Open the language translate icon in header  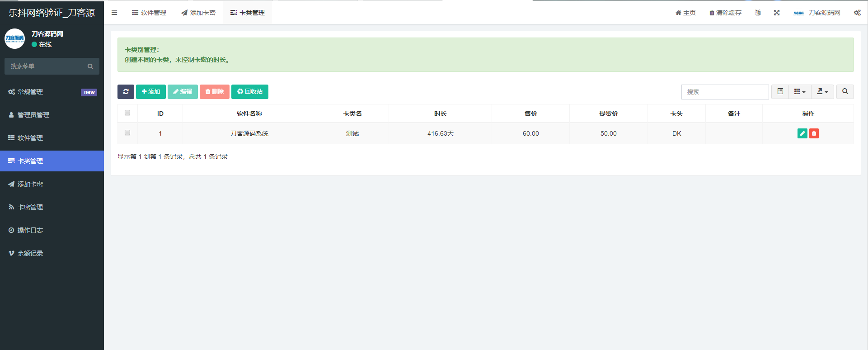click(758, 13)
